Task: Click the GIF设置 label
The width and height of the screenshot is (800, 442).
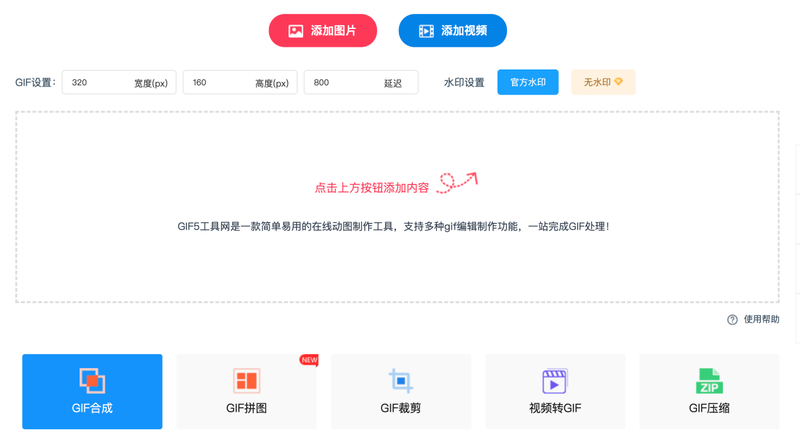Action: 35,82
